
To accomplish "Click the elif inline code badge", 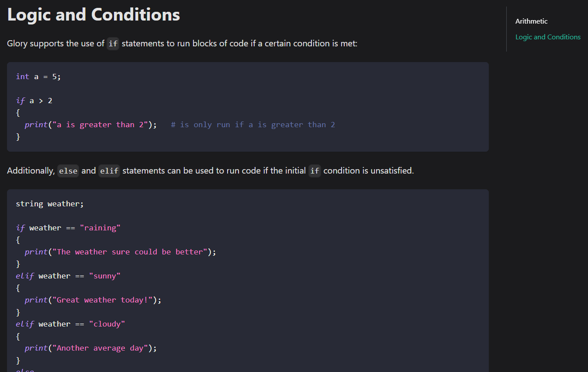I will tap(109, 171).
